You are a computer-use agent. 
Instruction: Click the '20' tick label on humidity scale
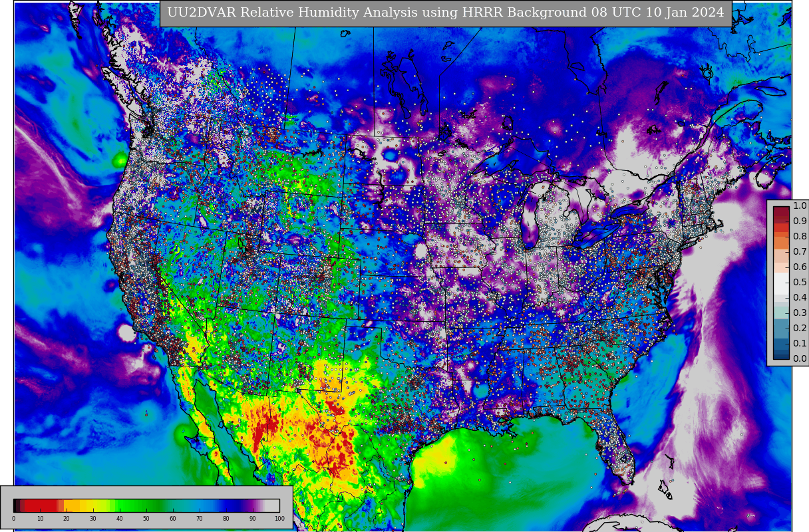[x=67, y=518]
